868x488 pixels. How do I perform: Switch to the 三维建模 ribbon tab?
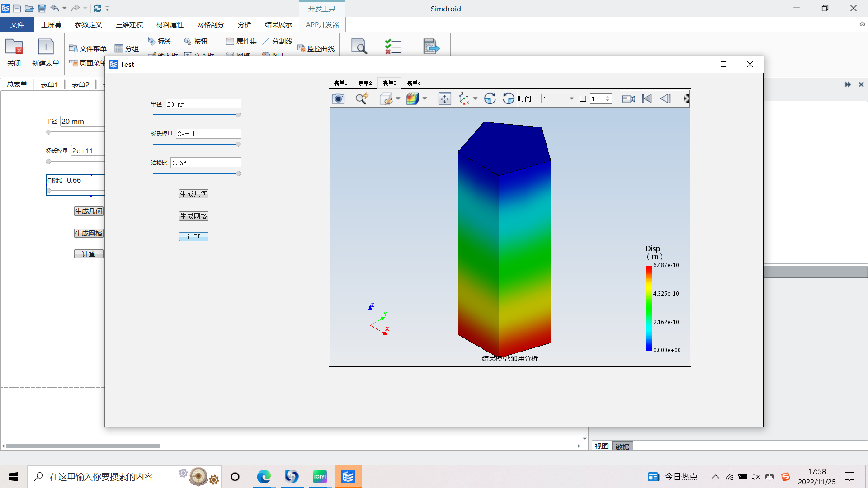(129, 24)
